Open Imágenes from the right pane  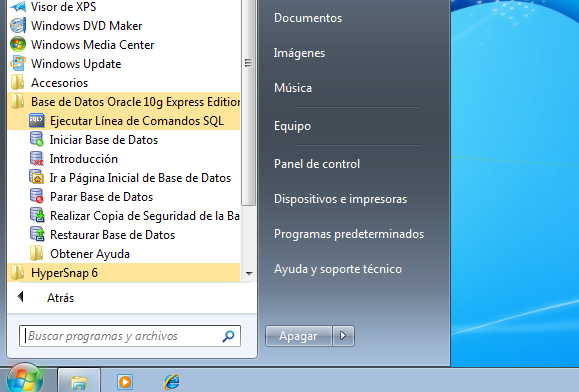pos(299,53)
